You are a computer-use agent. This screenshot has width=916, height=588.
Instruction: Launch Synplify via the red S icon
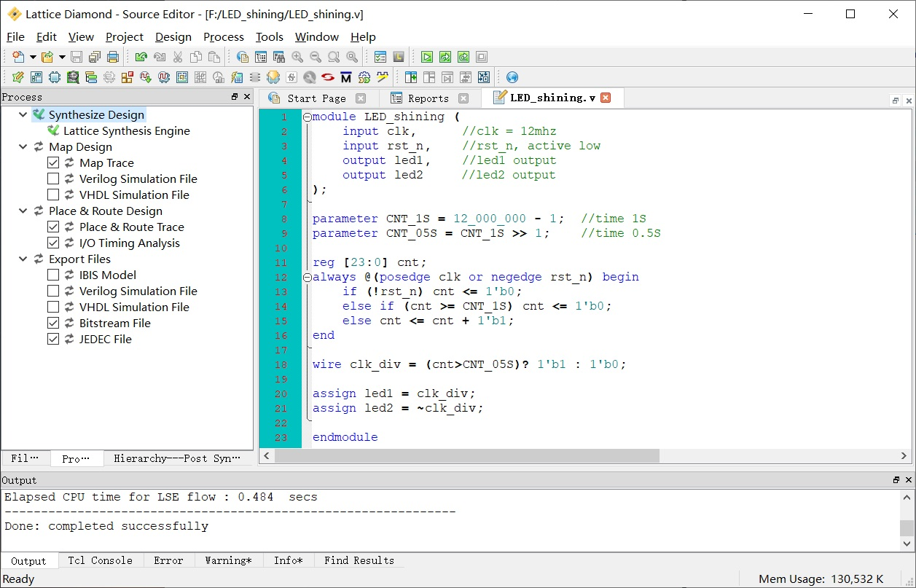(328, 77)
